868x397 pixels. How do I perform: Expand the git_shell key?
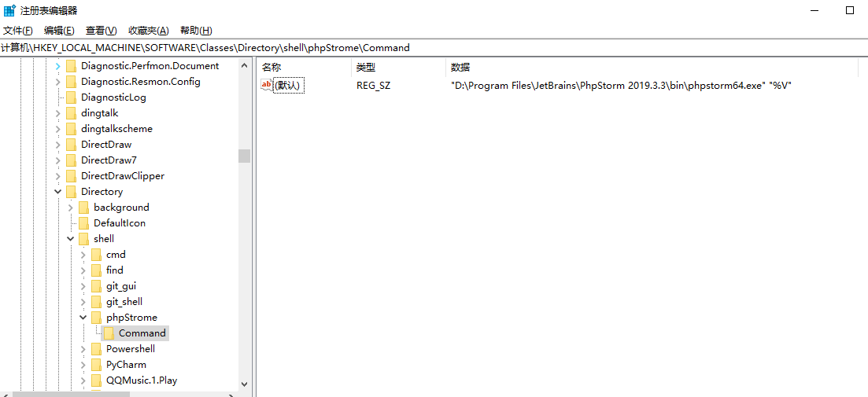click(x=83, y=302)
